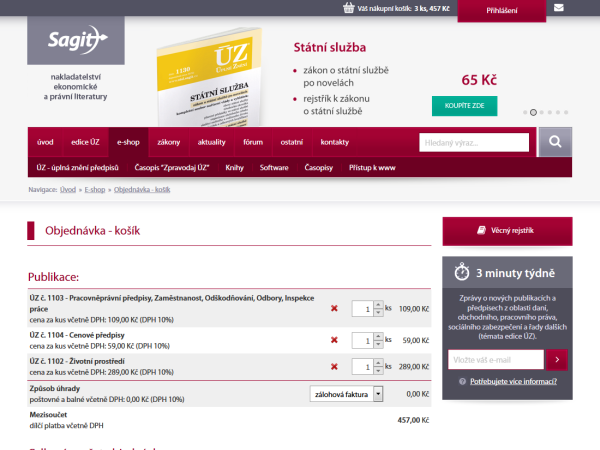Open the úvod menu item

coord(45,142)
